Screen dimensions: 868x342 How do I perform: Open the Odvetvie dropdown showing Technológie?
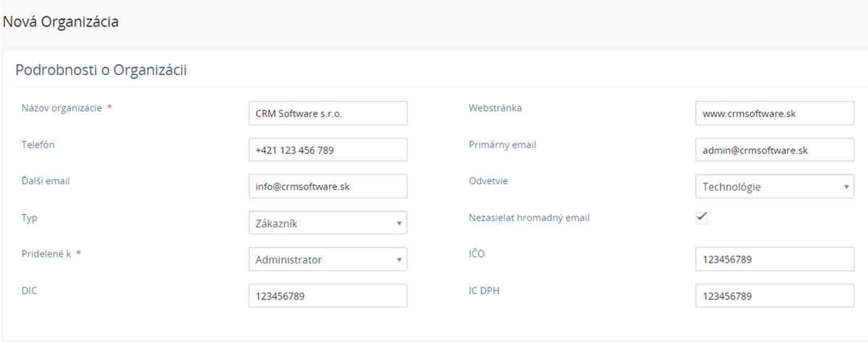tap(775, 186)
